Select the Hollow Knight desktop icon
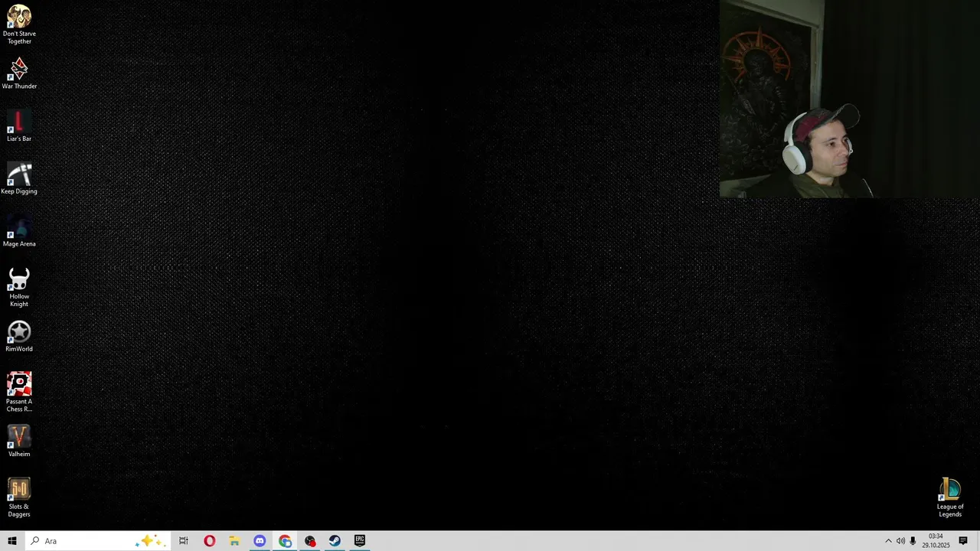The image size is (980, 551). click(19, 288)
